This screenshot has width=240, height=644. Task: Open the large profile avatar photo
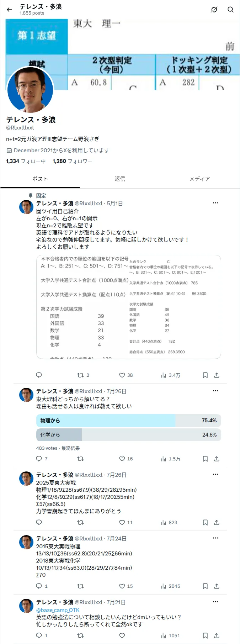tap(30, 90)
